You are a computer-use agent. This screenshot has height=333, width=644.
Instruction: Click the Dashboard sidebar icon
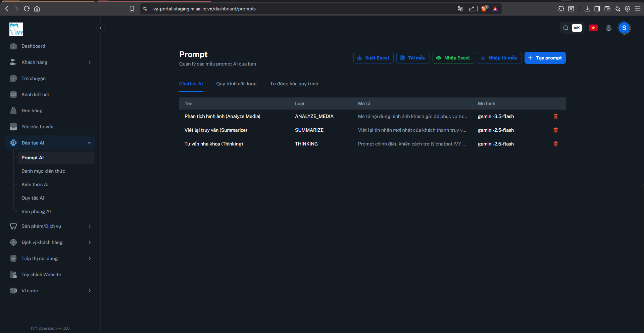point(13,46)
